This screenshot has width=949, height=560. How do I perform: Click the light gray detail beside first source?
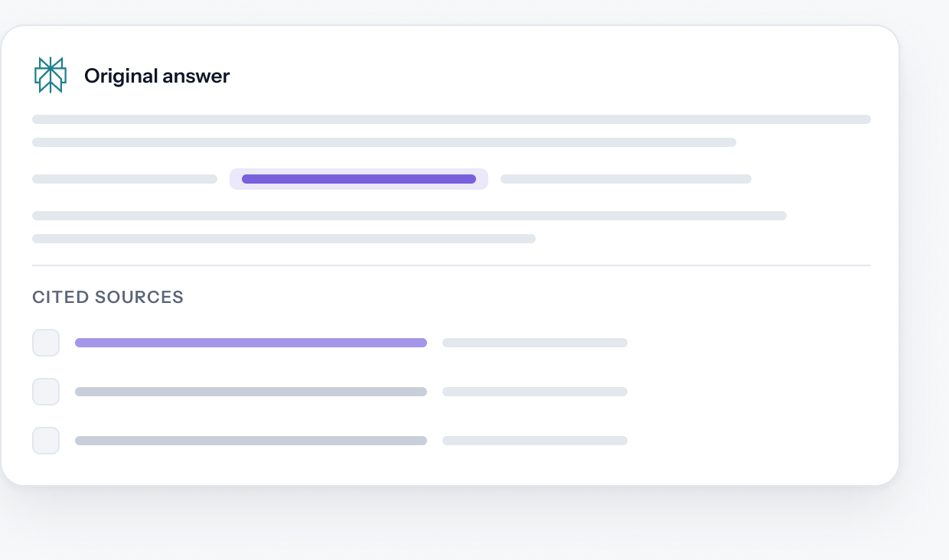pos(535,343)
